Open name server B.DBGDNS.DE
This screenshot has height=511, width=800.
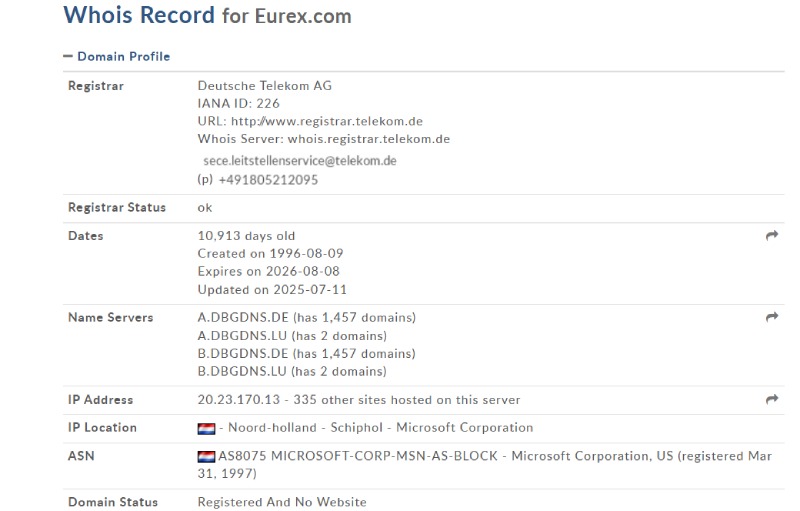243,353
